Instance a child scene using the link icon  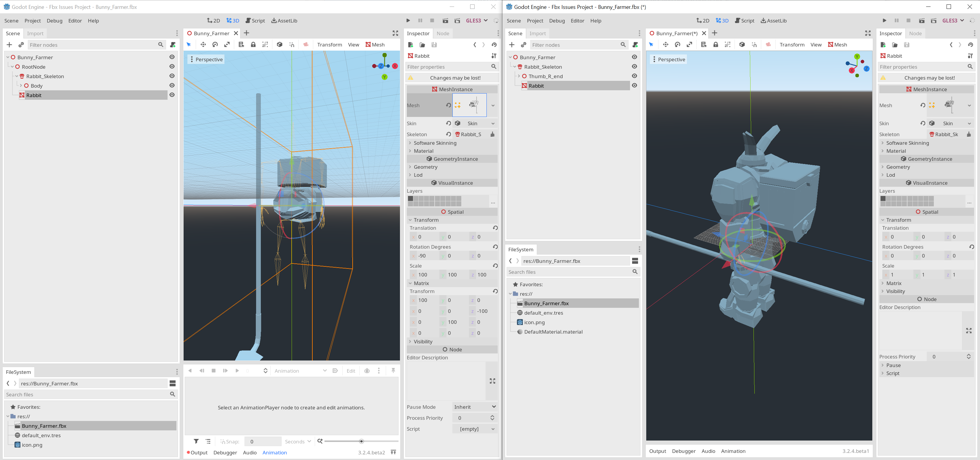pos(21,44)
